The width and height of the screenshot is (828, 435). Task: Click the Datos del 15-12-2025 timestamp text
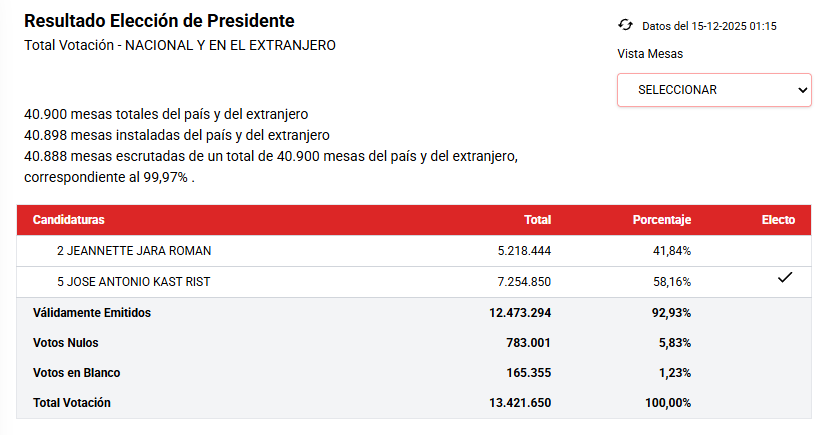click(x=709, y=26)
